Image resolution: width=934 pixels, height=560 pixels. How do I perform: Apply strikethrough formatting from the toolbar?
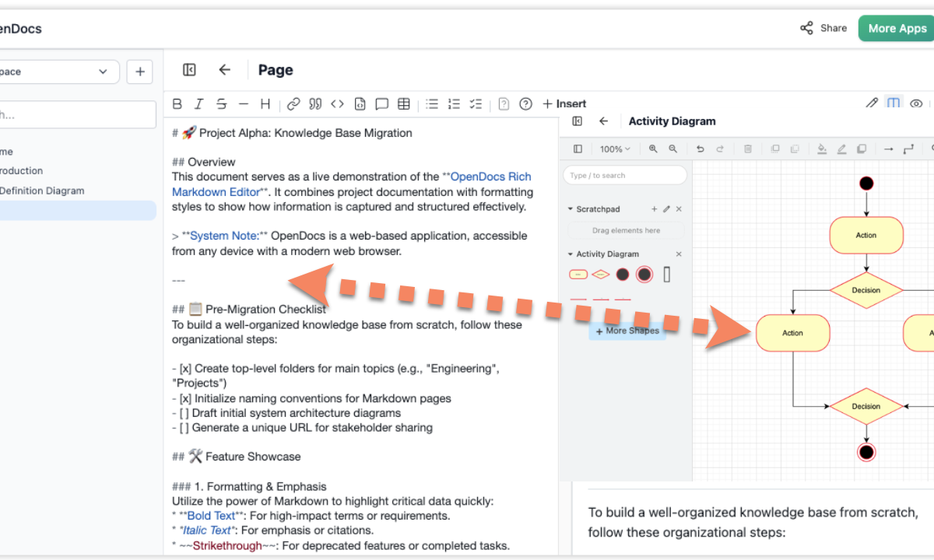[220, 103]
